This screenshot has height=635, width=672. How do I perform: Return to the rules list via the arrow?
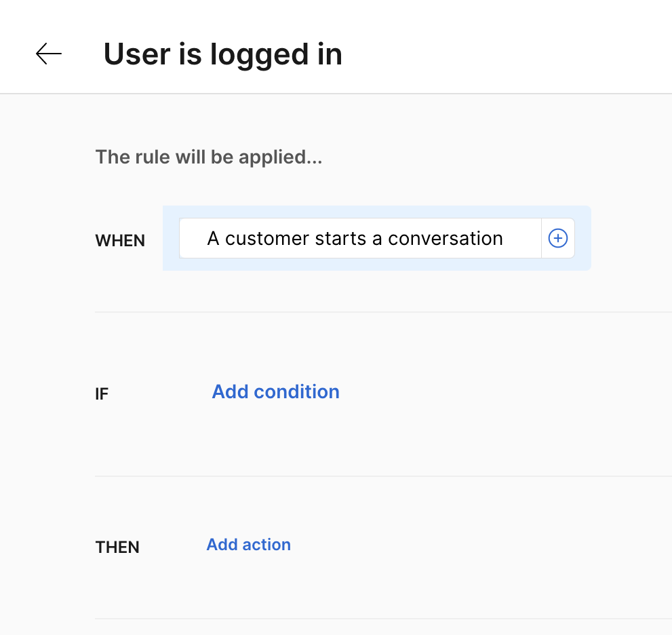(x=49, y=54)
